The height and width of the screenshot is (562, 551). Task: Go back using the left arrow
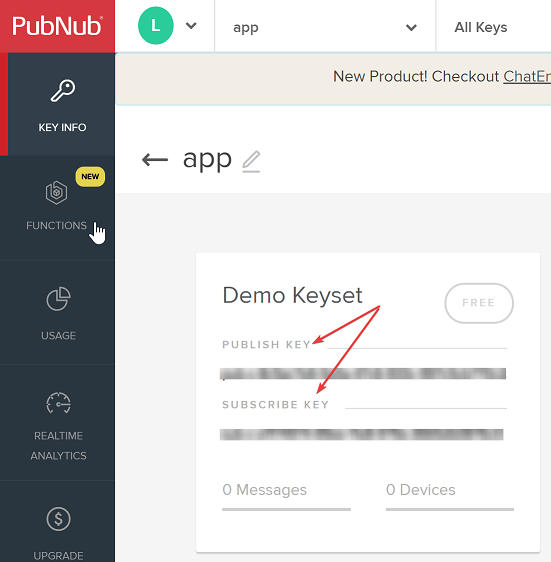[155, 159]
